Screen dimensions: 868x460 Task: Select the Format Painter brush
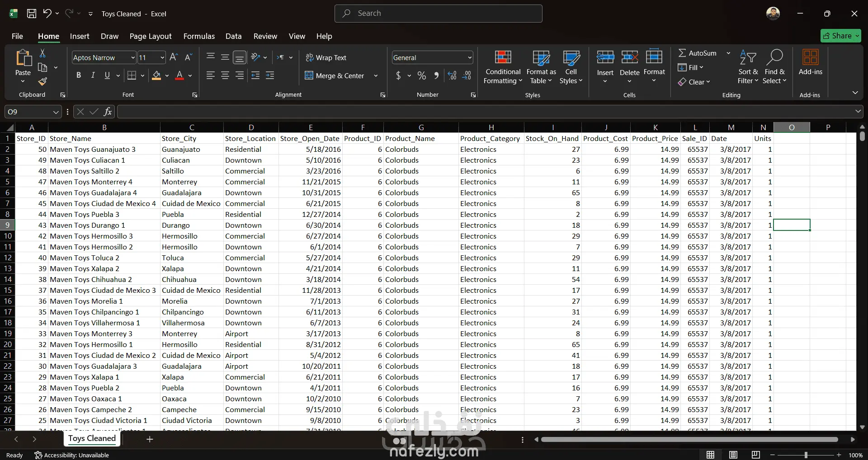point(42,81)
